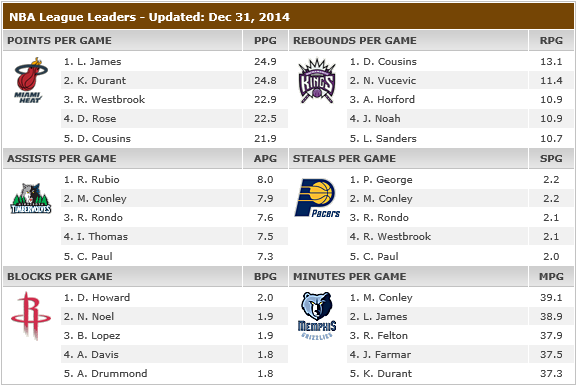578x386 pixels.
Task: Select the Indiana Pacers logo
Action: coord(317,198)
